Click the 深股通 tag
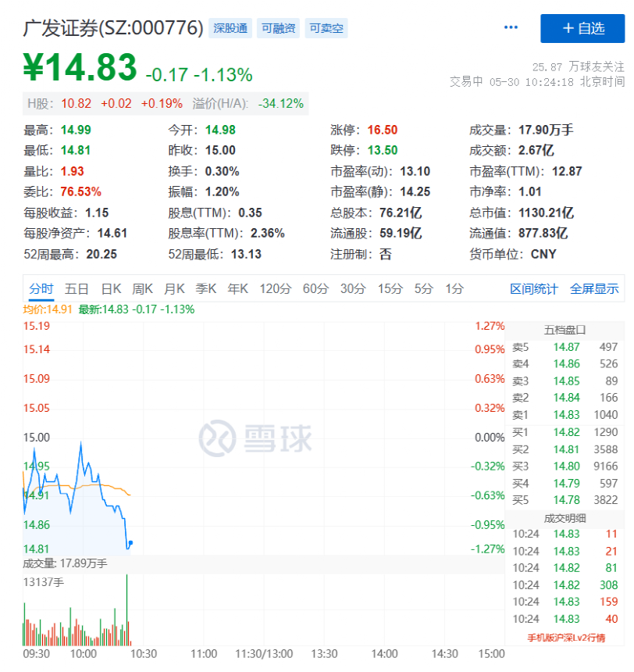 tap(230, 28)
